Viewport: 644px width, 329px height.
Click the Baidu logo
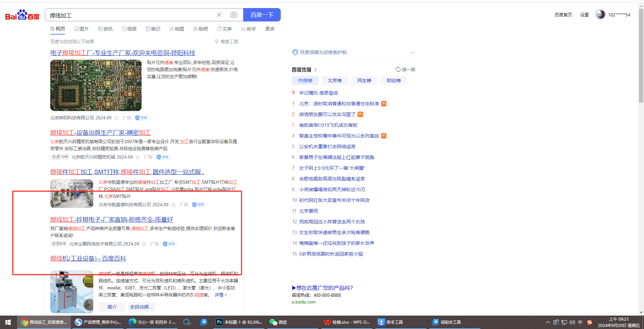pos(22,15)
